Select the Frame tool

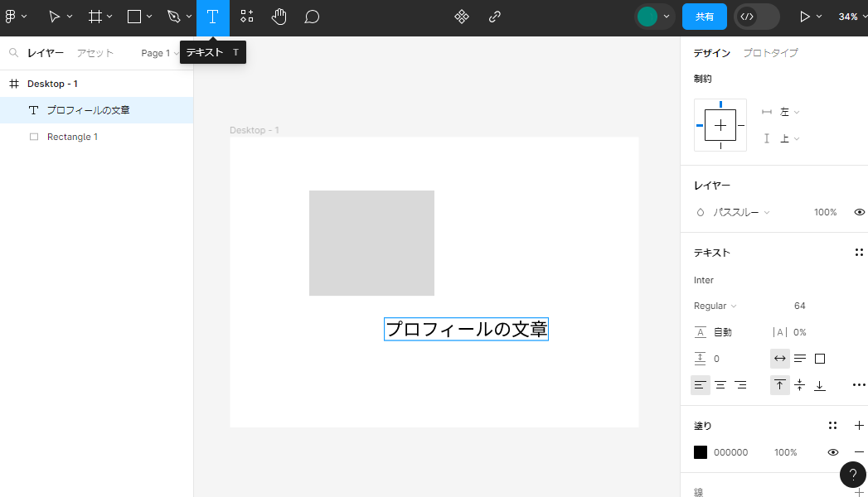[96, 17]
